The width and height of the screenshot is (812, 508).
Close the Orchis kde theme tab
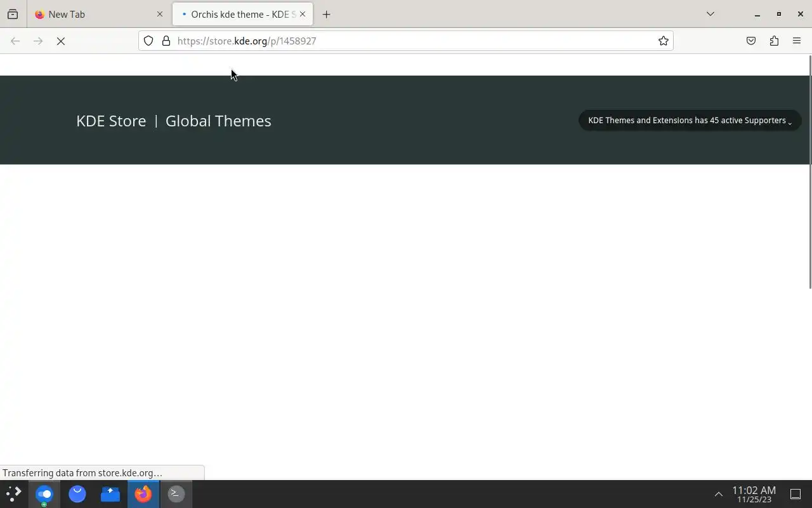pos(303,14)
